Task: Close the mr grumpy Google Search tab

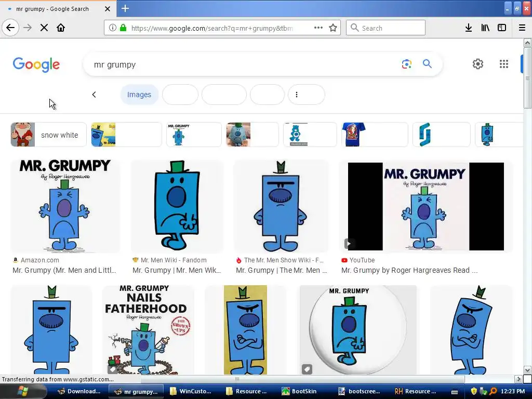Action: (108, 9)
